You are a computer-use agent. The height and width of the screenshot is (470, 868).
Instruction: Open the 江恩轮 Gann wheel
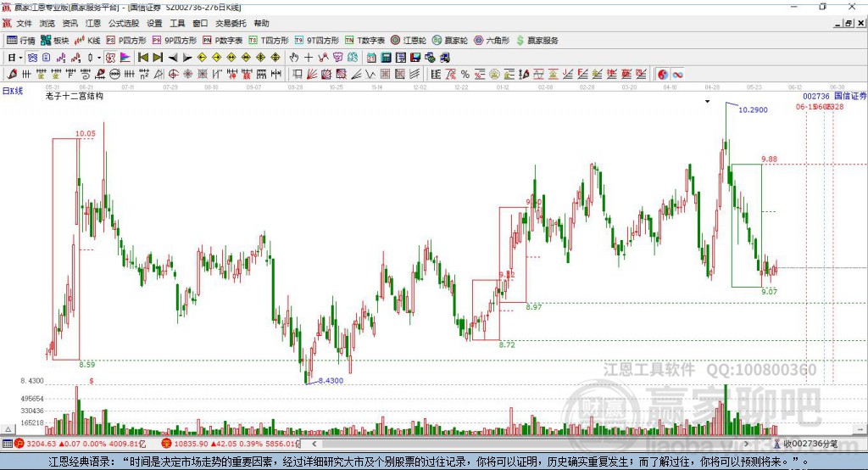(x=409, y=41)
